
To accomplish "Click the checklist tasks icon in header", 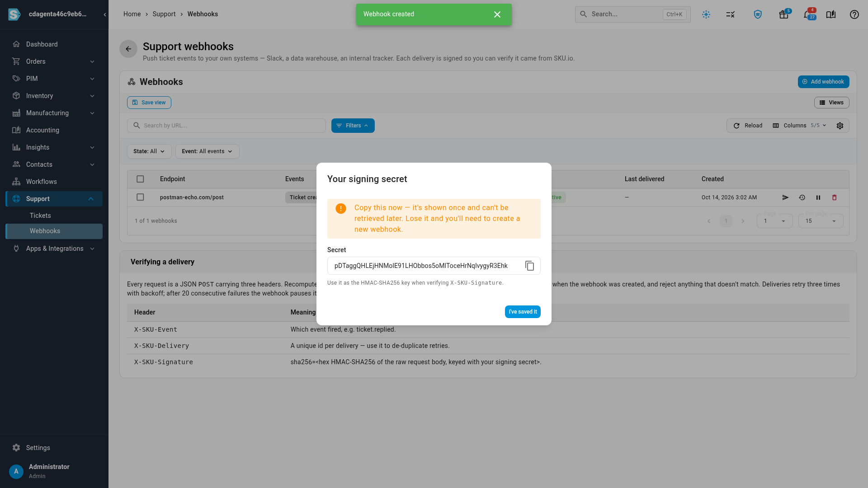I will point(731,14).
